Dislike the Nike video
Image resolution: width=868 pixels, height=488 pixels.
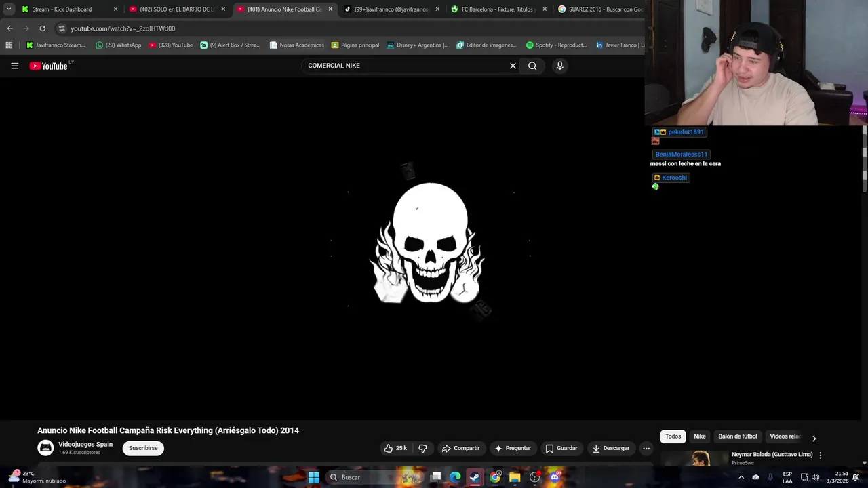(423, 448)
